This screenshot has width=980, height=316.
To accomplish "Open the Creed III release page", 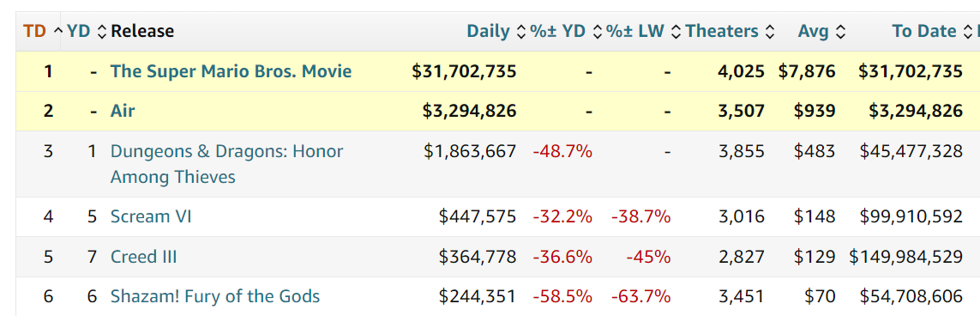I will 144,257.
